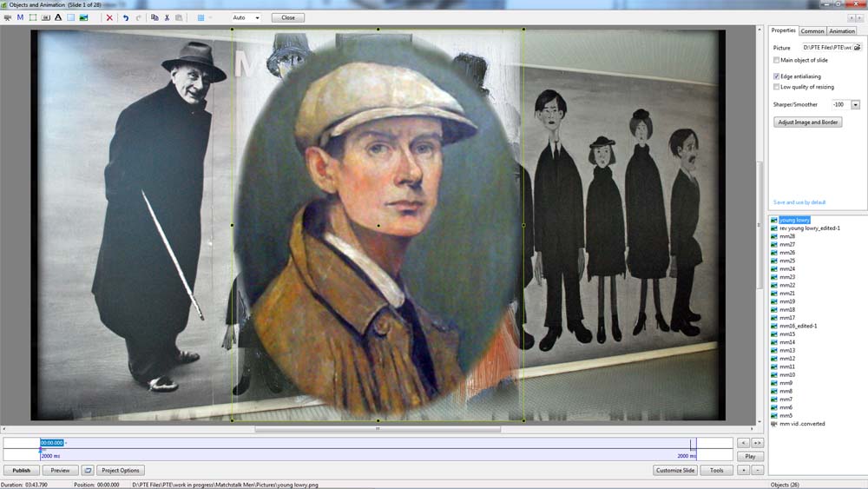Click the image icon beside young lowry

click(x=774, y=220)
